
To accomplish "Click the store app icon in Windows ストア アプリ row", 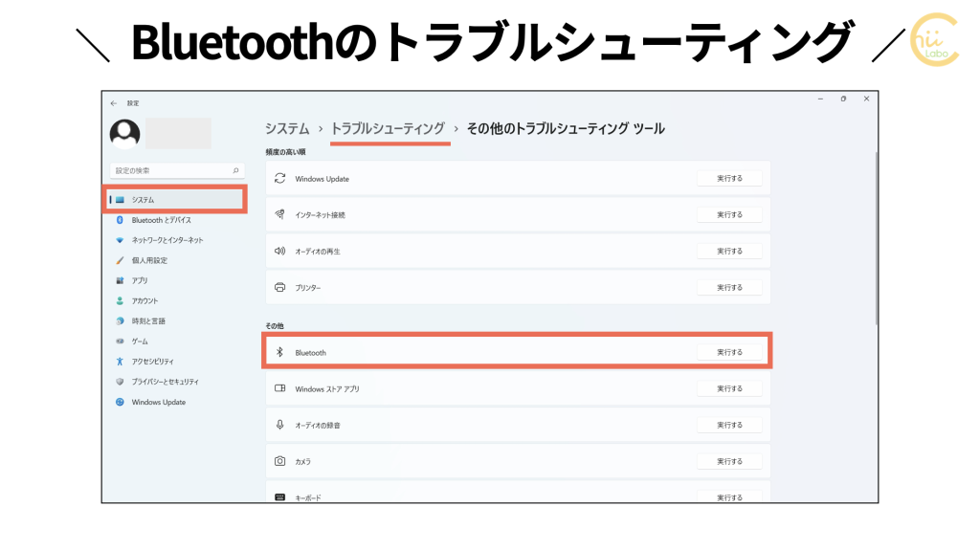I will [280, 388].
